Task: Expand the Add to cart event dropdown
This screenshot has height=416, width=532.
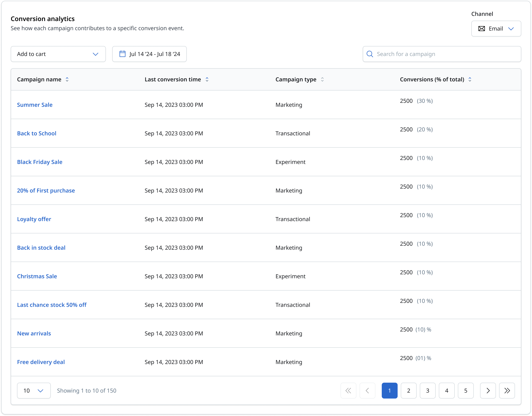Action: 58,54
